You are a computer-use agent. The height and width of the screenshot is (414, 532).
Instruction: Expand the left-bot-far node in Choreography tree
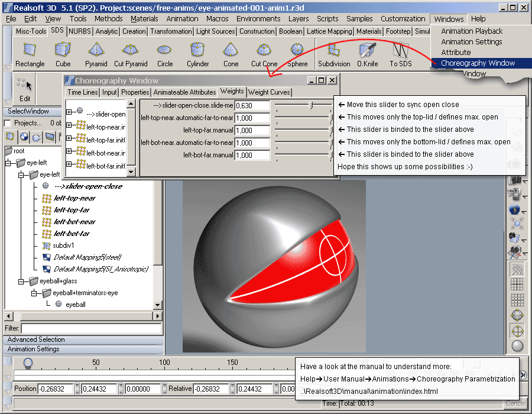[69, 164]
